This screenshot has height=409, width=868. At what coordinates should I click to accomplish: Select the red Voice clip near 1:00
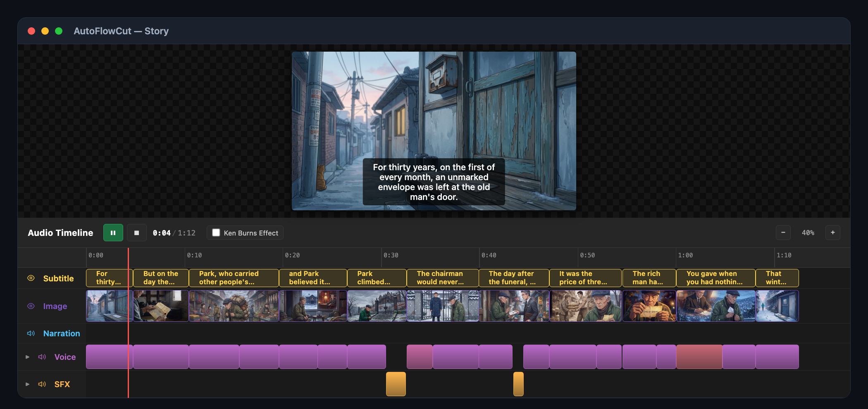pos(699,357)
